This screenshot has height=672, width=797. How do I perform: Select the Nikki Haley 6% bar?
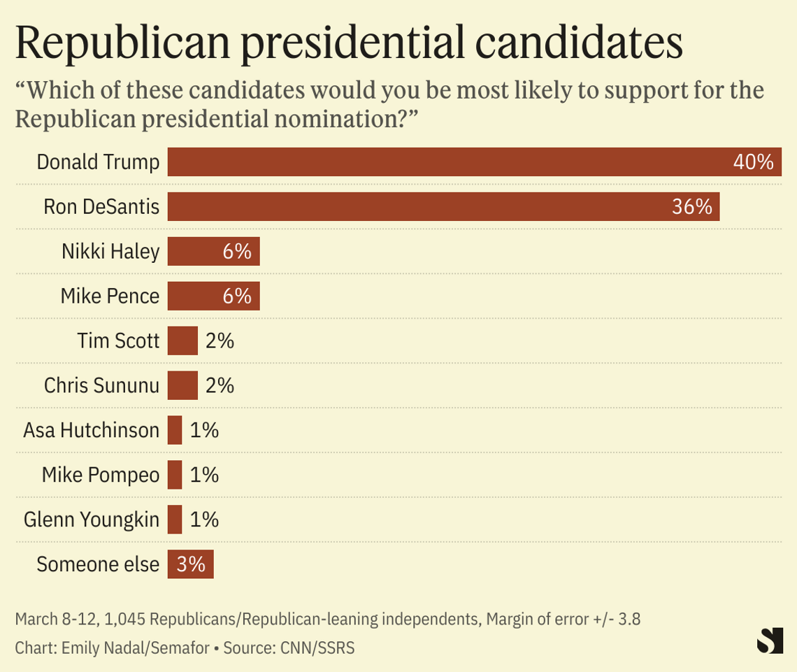(213, 252)
